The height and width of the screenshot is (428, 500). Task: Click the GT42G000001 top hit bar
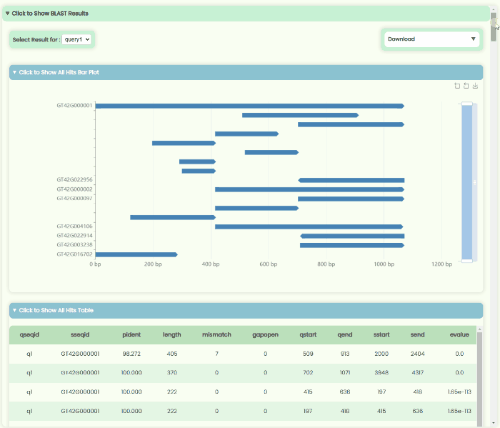[x=250, y=106]
